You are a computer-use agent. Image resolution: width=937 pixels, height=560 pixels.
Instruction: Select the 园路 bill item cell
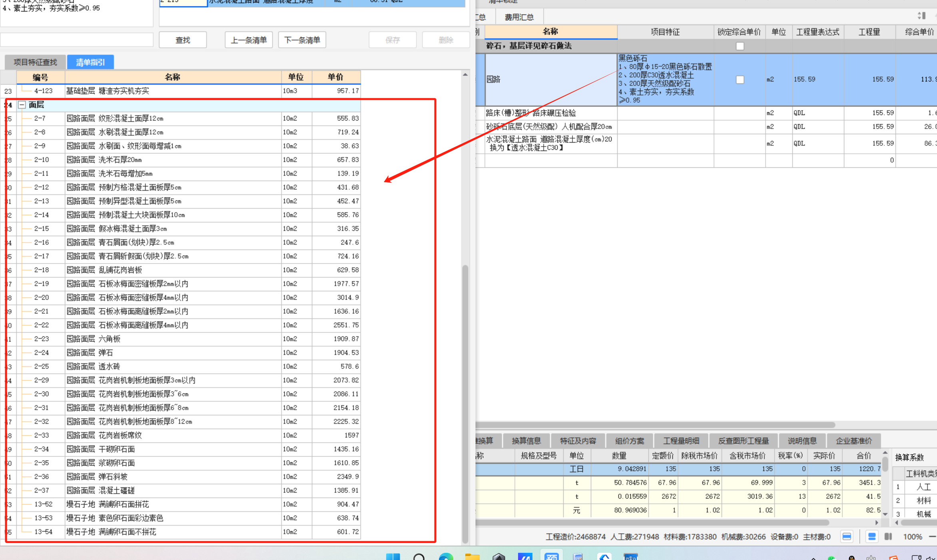pyautogui.click(x=551, y=79)
